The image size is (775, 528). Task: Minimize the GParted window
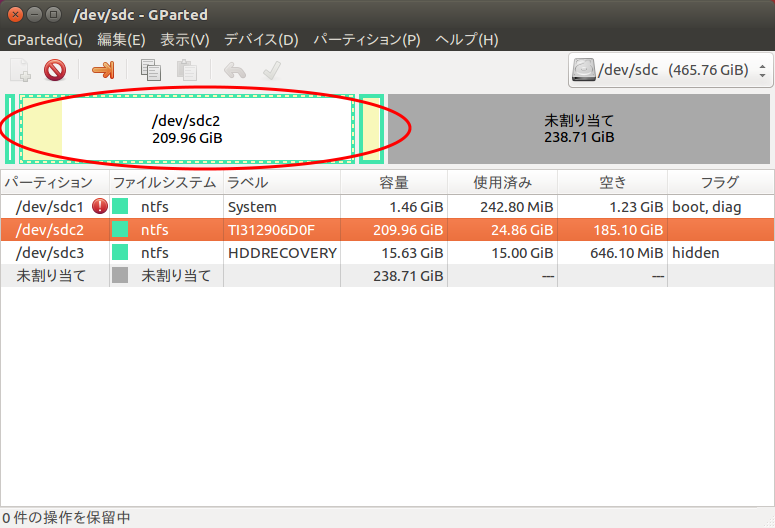coord(35,15)
